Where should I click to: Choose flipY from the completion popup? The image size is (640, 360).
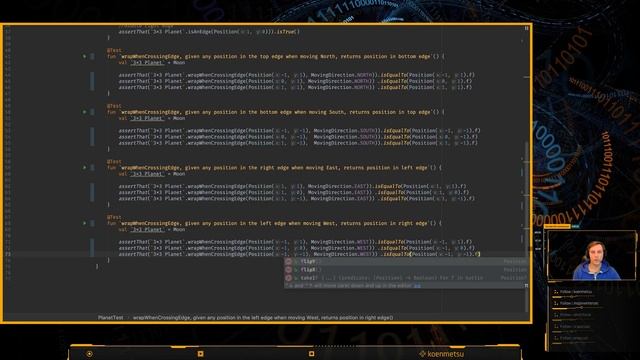406,261
